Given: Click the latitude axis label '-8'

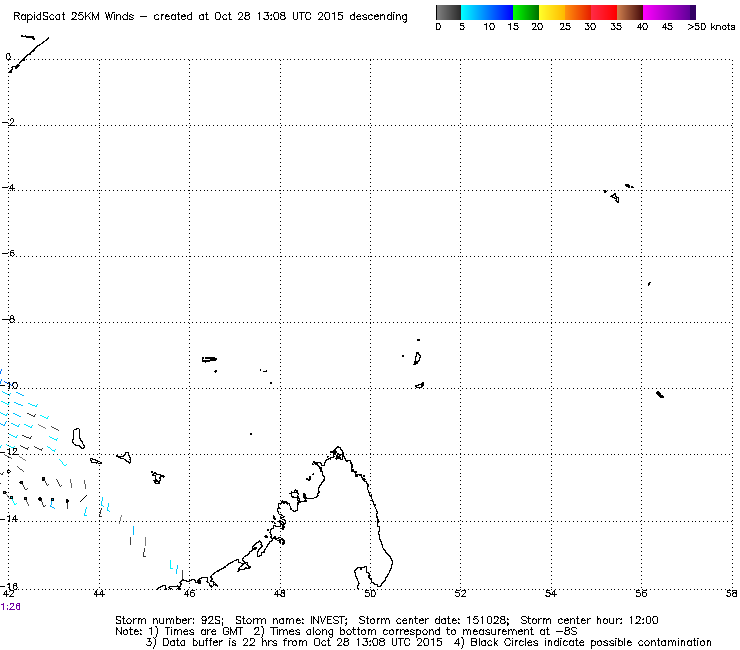Looking at the screenshot, I should (x=8, y=320).
